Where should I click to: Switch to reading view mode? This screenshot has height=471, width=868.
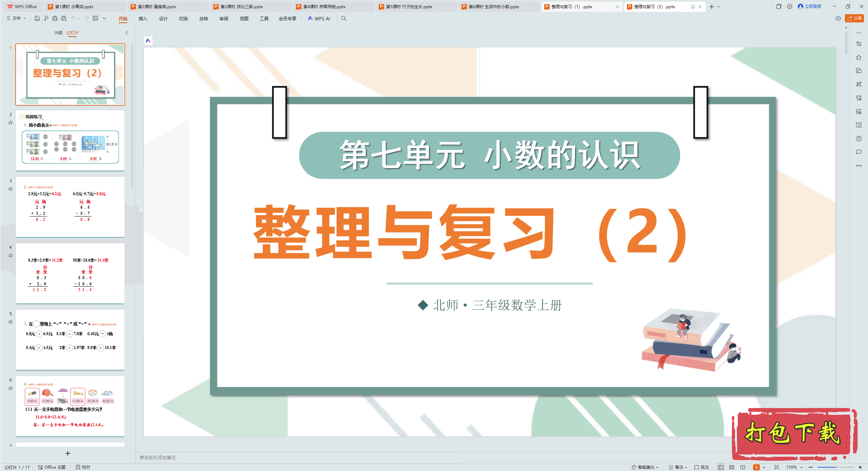point(743,467)
